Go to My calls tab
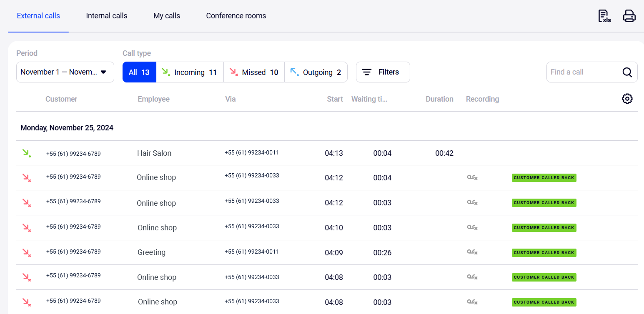644x314 pixels. (167, 16)
